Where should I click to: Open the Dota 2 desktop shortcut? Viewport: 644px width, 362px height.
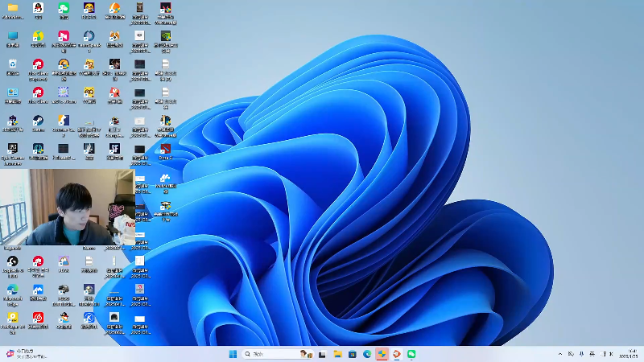point(165,149)
